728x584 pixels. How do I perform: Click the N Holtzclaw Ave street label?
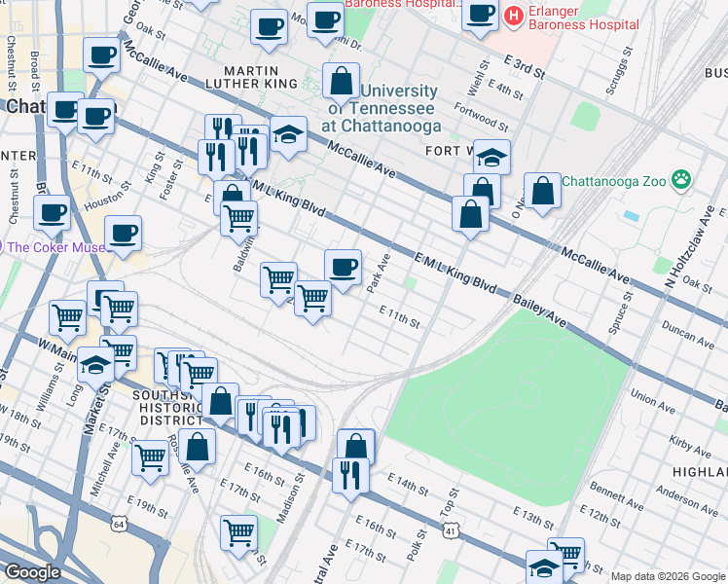[x=689, y=246]
